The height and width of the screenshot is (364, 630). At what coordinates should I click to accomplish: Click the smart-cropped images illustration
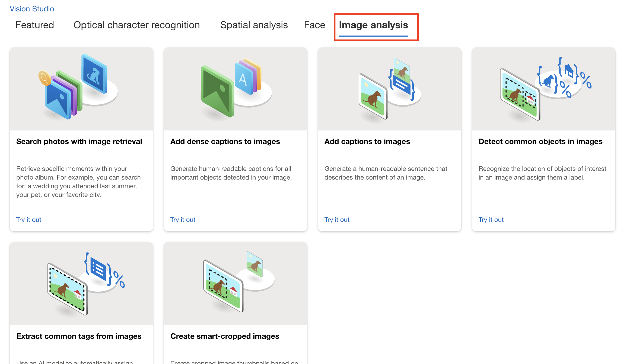tap(236, 284)
